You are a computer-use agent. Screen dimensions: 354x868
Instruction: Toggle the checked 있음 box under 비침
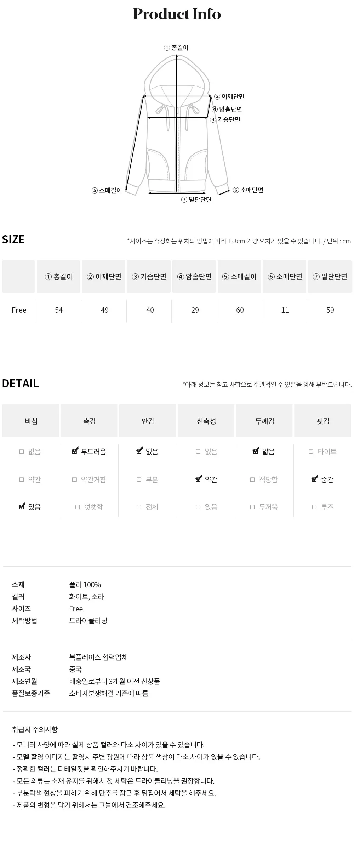[22, 507]
